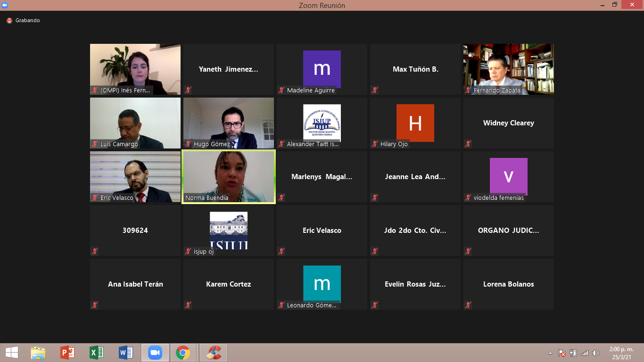Click Norma Buendía name label
The width and height of the screenshot is (644, 362).
(206, 198)
